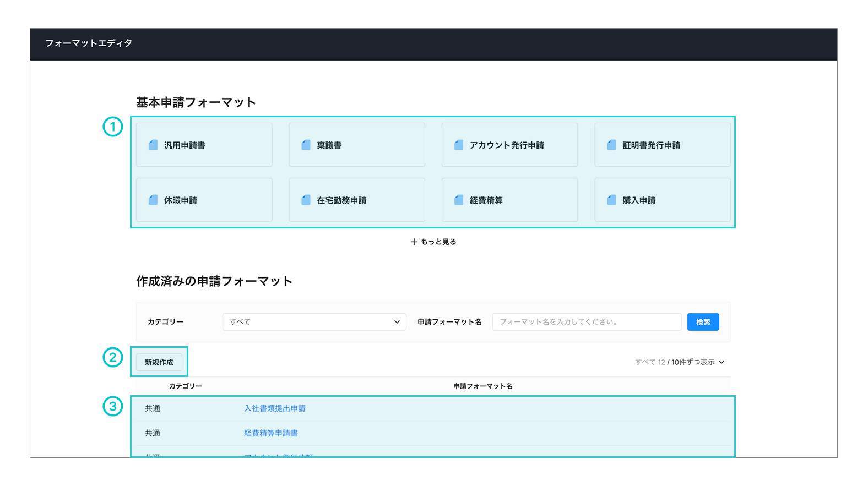Click the document icon of 購入申請

pyautogui.click(x=611, y=200)
